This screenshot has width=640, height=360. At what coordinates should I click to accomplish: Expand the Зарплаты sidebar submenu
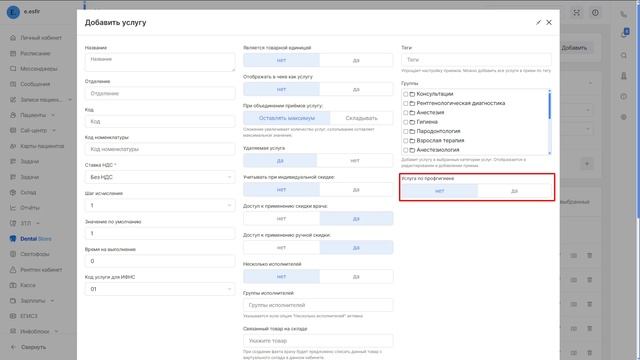(x=52, y=300)
